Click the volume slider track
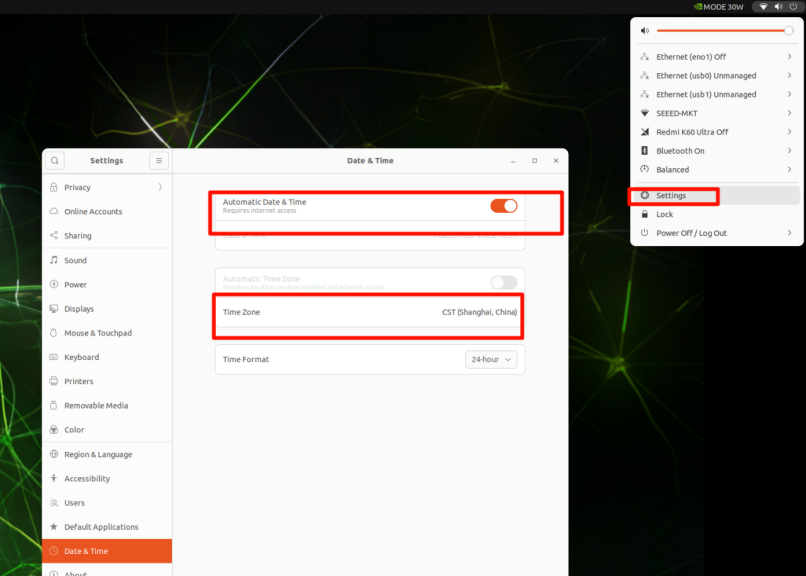Viewport: 806px width, 576px height. tap(720, 31)
